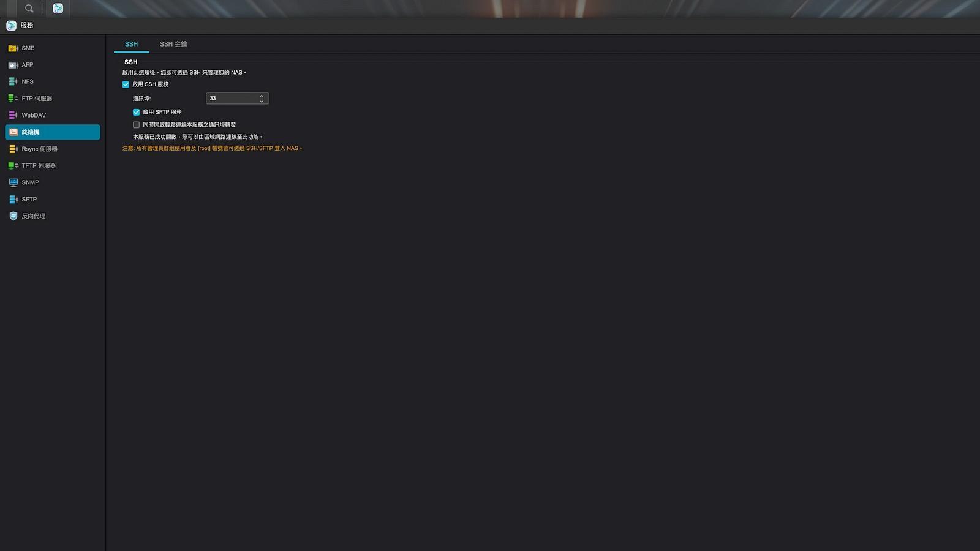This screenshot has width=980, height=551.
Task: Switch to the SSH 金鑰 tab
Action: click(x=173, y=44)
